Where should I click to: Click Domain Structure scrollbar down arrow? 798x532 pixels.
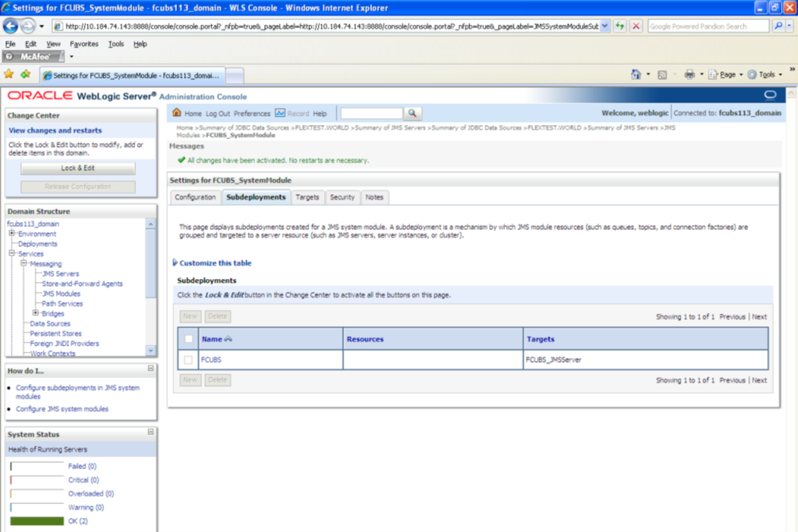point(150,350)
